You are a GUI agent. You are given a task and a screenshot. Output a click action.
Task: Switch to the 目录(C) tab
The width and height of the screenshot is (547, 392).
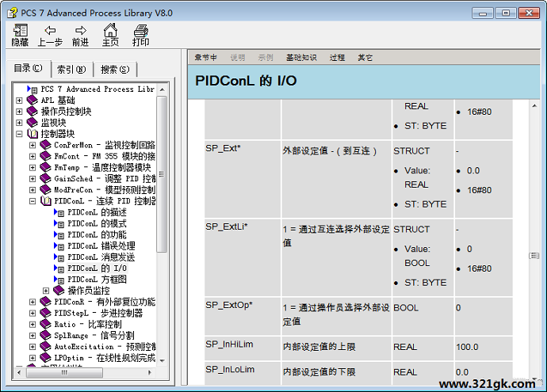coord(29,68)
